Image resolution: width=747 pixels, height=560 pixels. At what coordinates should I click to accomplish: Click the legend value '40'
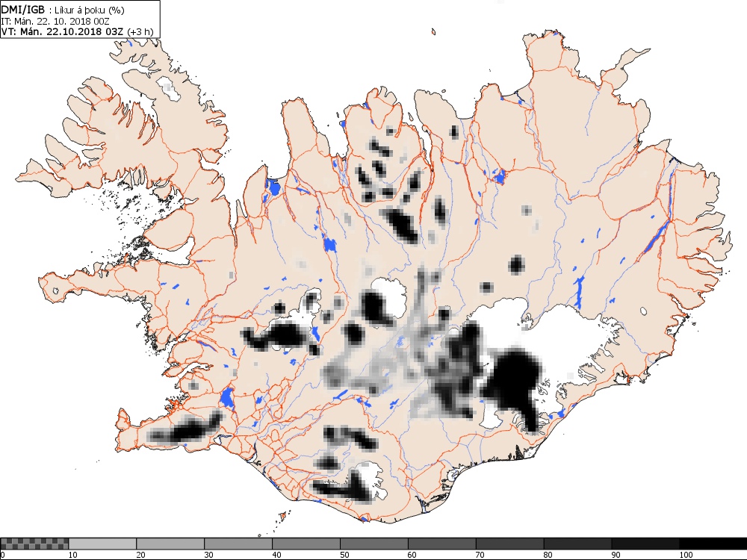[277, 555]
